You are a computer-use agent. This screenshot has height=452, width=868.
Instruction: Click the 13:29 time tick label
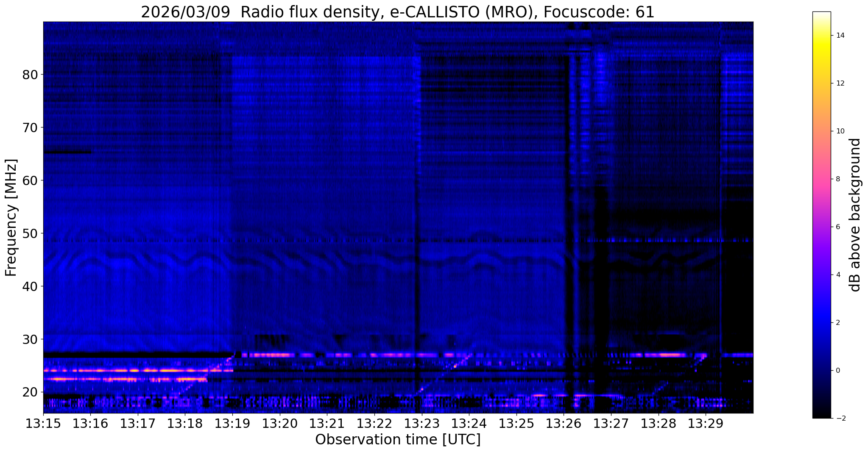(x=706, y=424)
